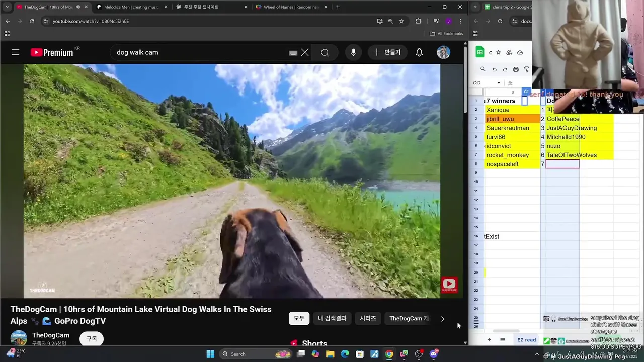Select the Sheets paint format tool

[526, 69]
